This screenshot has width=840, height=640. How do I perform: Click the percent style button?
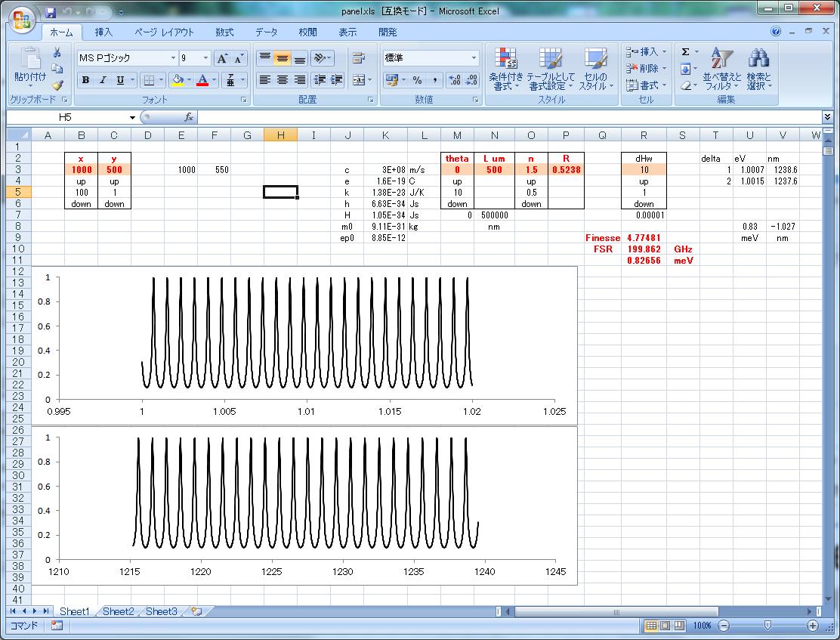[x=417, y=80]
